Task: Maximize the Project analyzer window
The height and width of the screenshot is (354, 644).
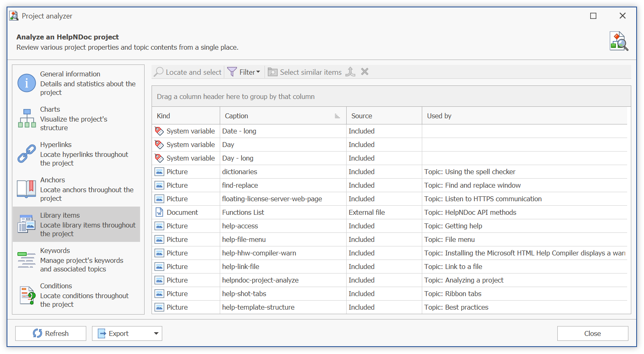Action: coord(593,16)
